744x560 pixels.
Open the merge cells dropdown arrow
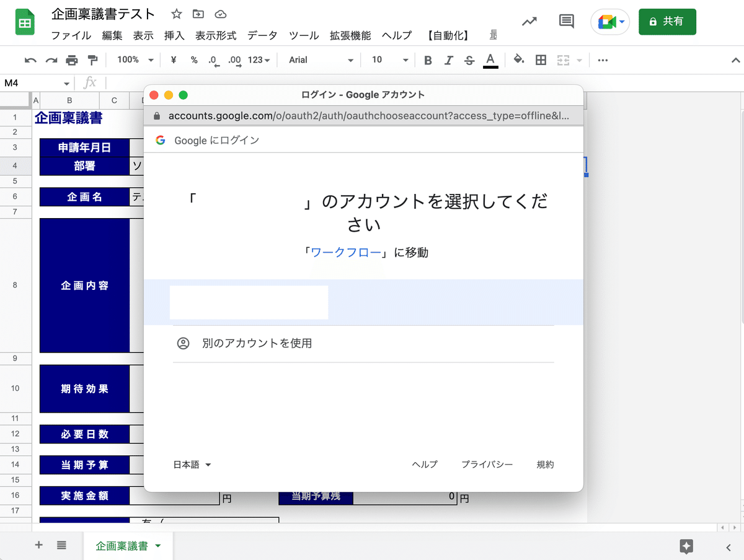coord(580,60)
